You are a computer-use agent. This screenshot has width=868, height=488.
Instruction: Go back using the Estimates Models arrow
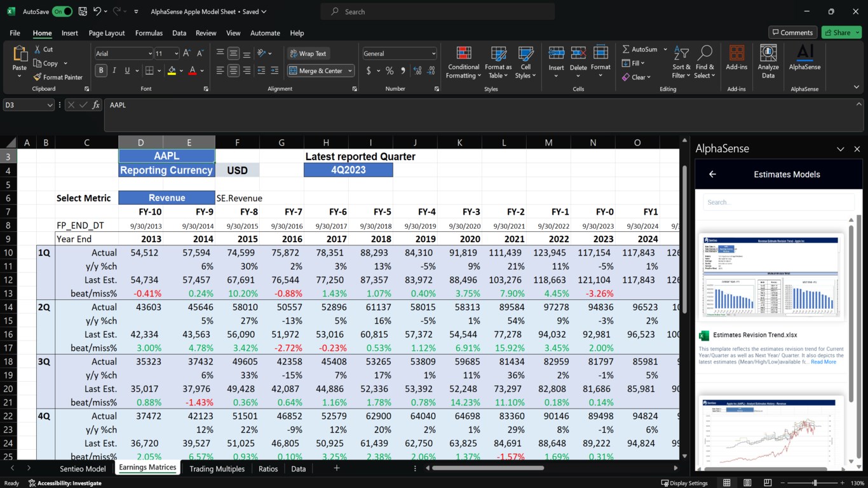(x=712, y=174)
